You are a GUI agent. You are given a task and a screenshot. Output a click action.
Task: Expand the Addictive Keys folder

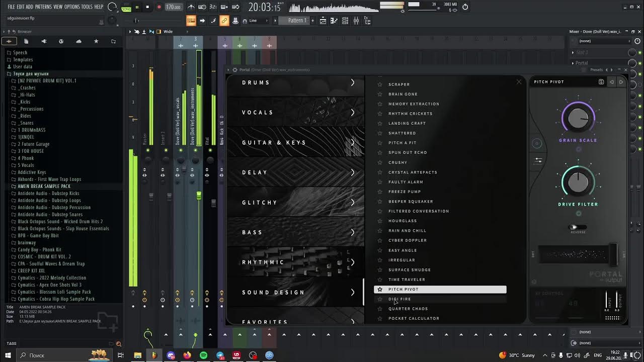coord(32,172)
